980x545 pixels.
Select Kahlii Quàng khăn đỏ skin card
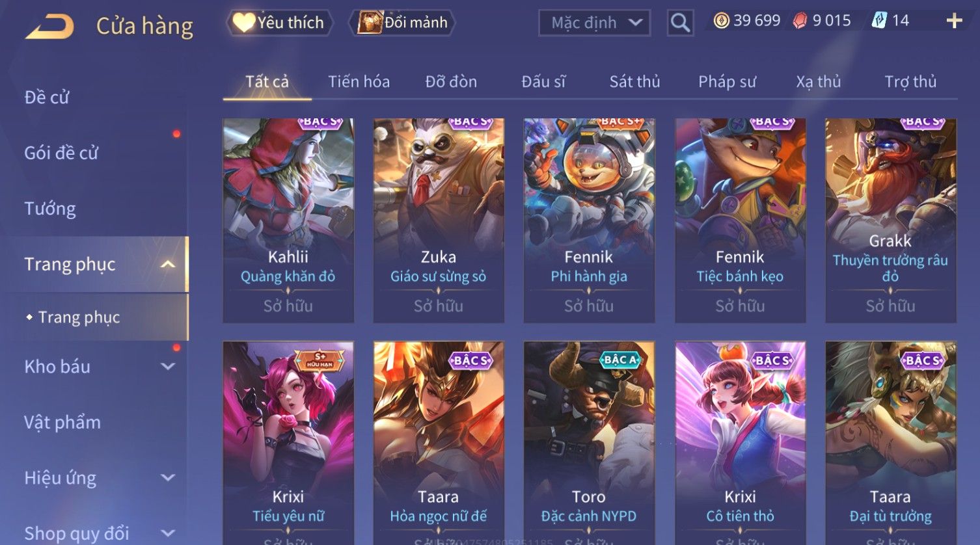[x=288, y=220]
